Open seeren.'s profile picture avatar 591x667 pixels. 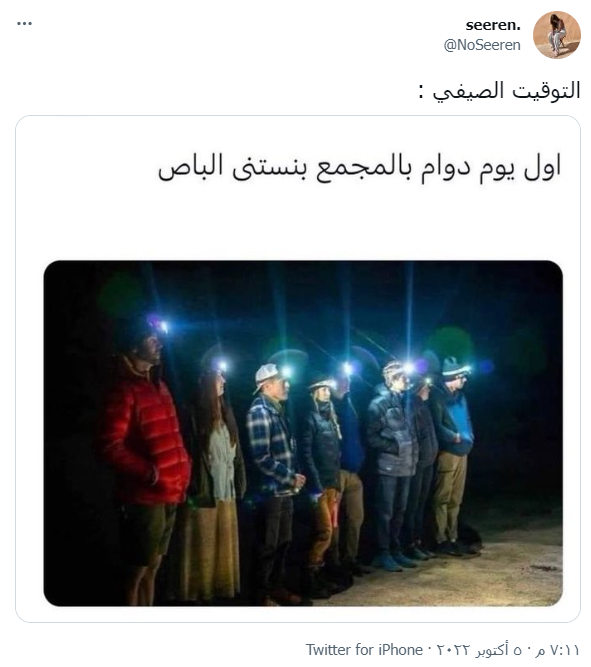(x=557, y=35)
